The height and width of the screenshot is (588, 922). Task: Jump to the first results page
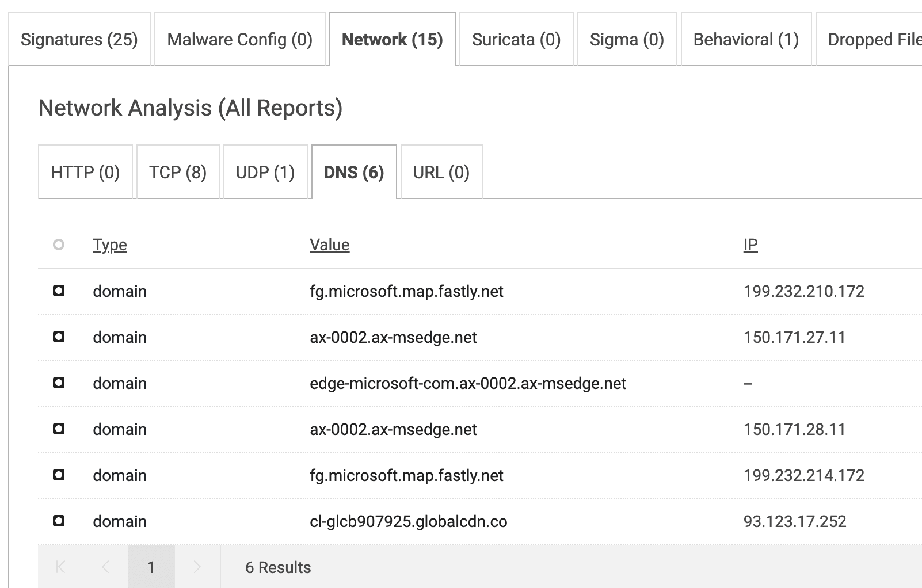(59, 567)
